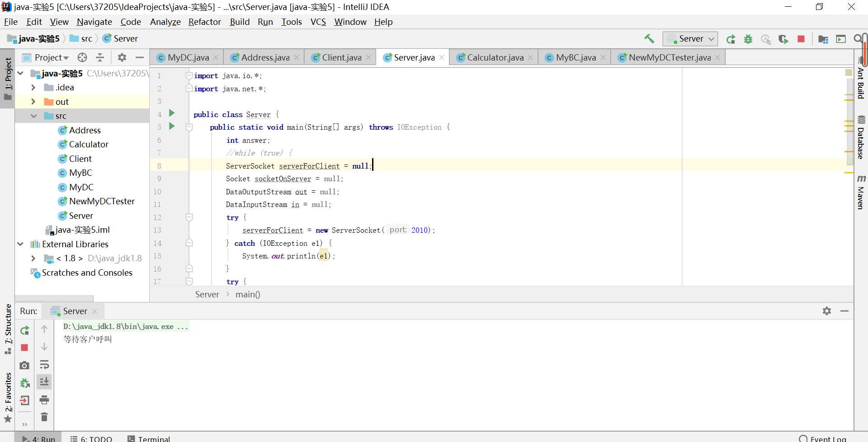Expand the .idea folder in project tree
The image size is (868, 442).
tap(33, 88)
